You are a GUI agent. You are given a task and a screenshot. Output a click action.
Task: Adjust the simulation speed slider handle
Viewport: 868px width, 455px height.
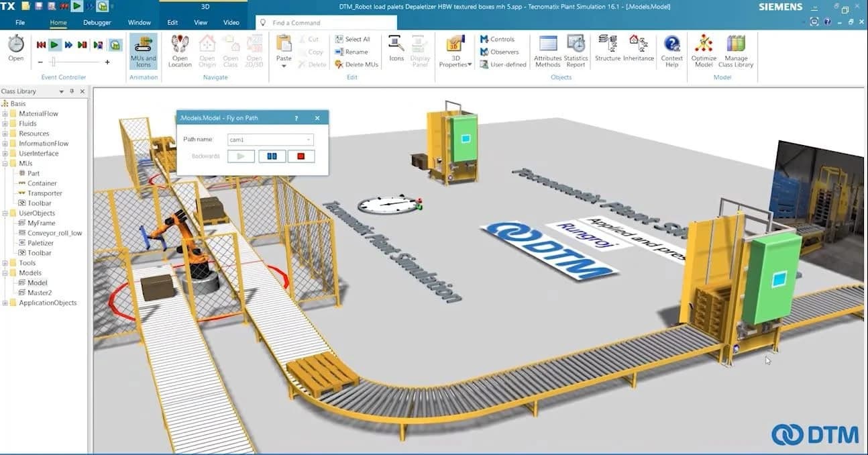tap(52, 62)
